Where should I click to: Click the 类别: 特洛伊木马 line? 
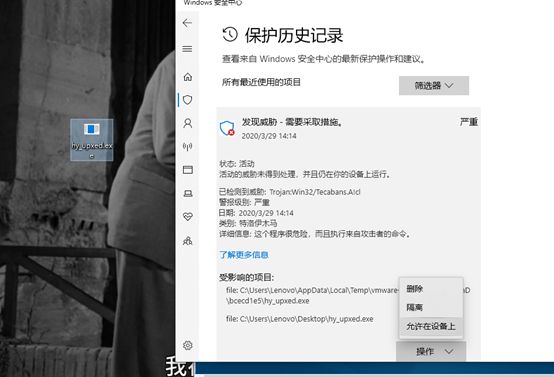pos(248,223)
